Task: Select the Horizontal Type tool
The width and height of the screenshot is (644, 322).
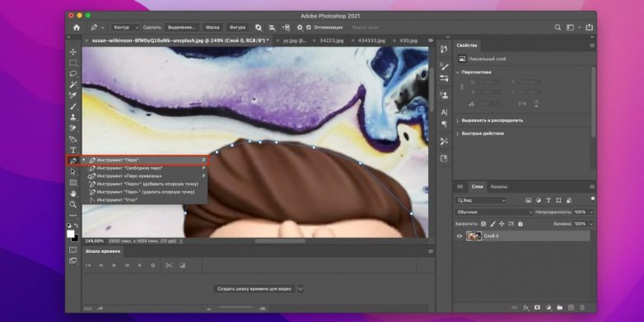Action: pos(73,150)
